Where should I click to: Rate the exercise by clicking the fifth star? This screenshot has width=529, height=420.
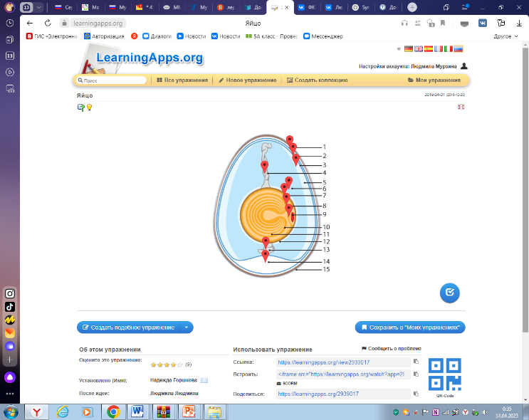180,364
